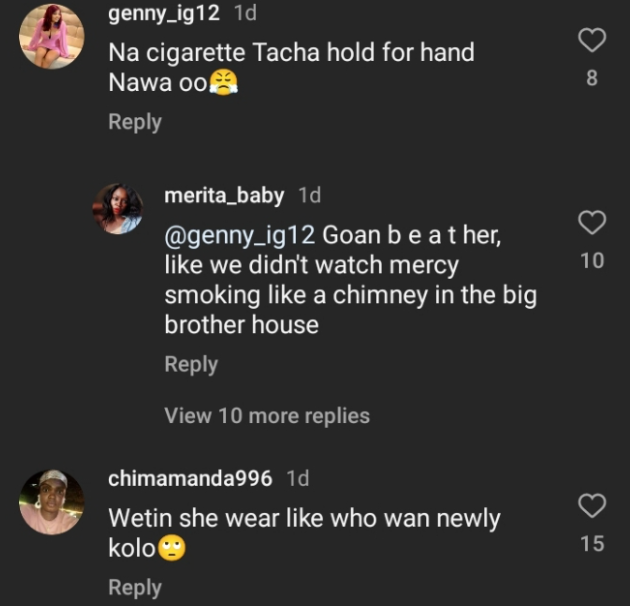
Task: Open merita_baby's profile picture
Action: (118, 209)
